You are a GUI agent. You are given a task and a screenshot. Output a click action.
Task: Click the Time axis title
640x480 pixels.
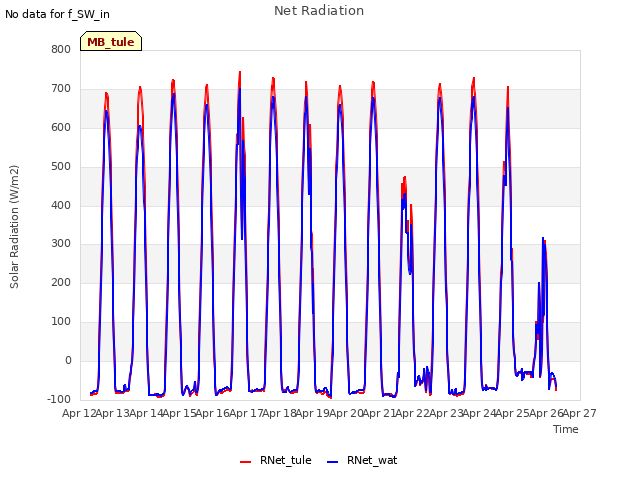pyautogui.click(x=566, y=429)
